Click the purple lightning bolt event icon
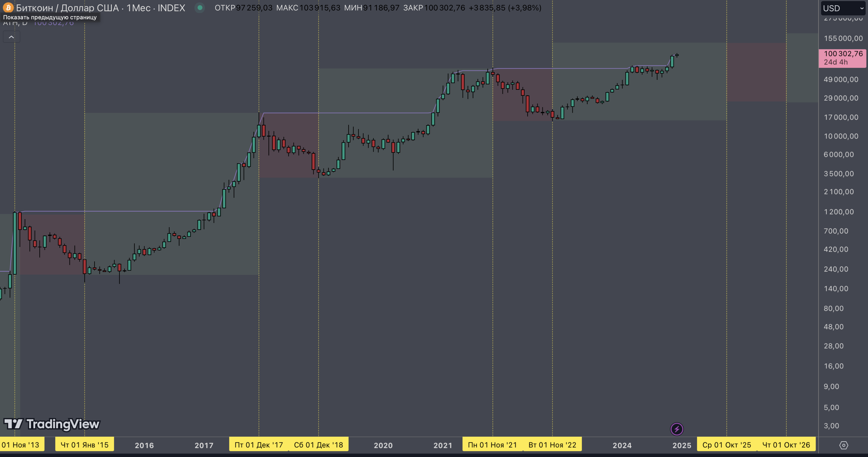The width and height of the screenshot is (868, 457). pos(677,429)
